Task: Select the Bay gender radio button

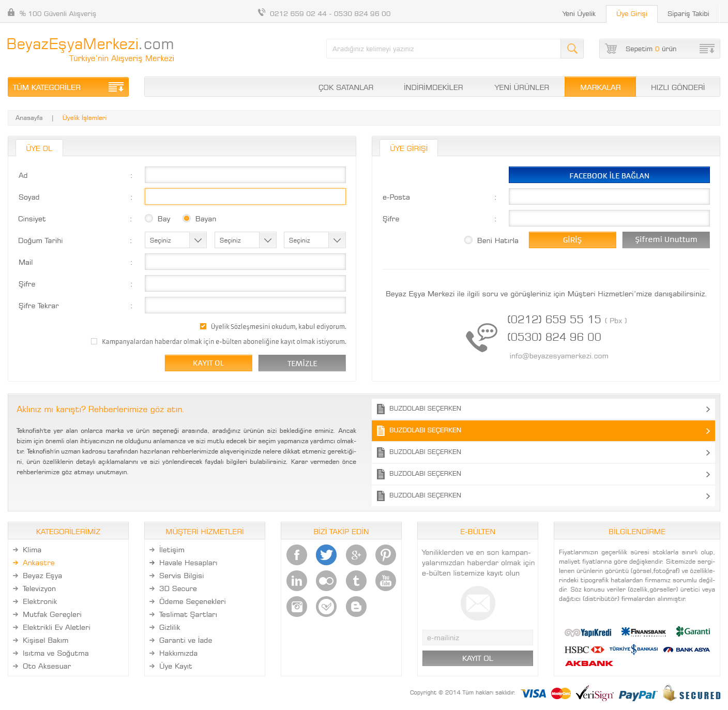Action: [149, 219]
